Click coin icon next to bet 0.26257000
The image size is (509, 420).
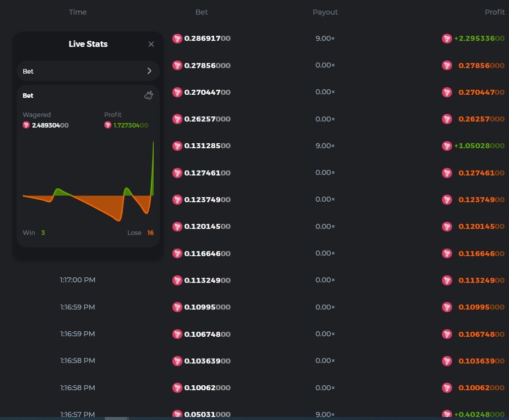click(177, 119)
